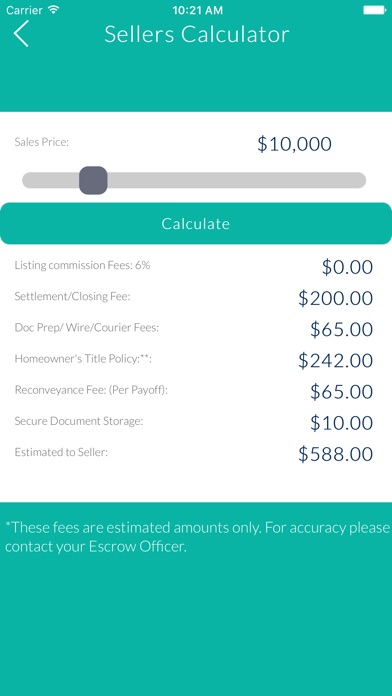
Task: Tap the back arrow icon
Action: pyautogui.click(x=21, y=34)
